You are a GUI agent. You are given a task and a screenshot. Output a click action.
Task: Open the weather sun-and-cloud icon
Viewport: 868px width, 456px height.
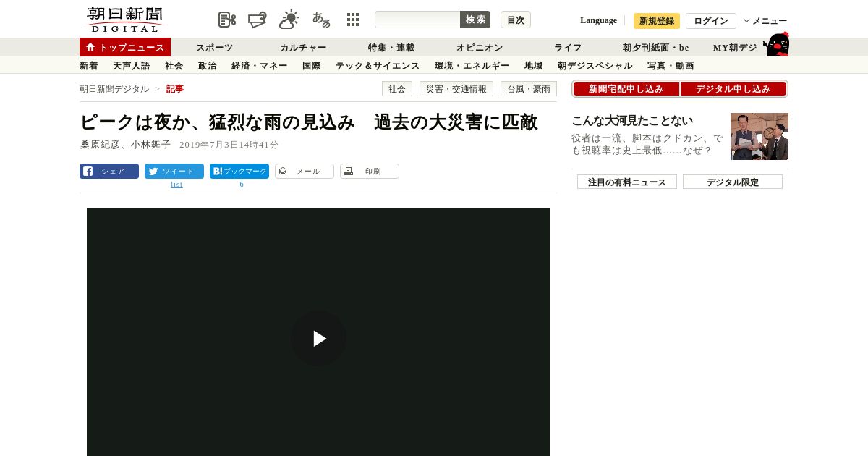click(x=289, y=20)
